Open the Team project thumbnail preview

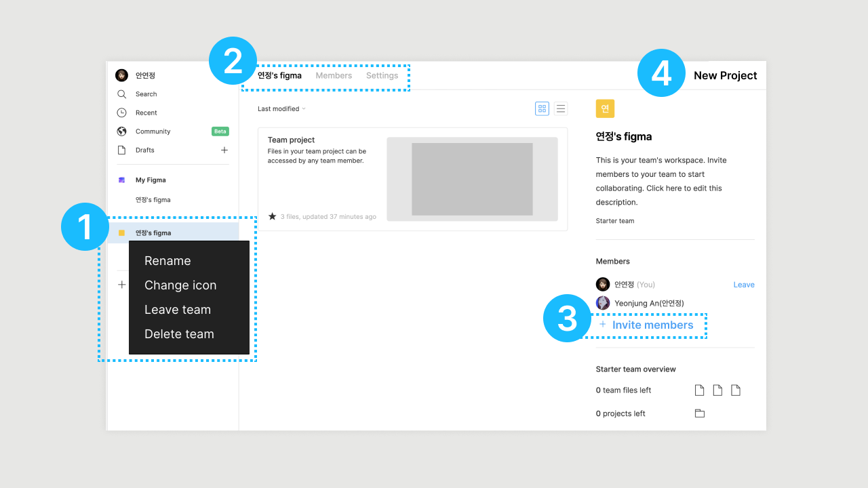(x=472, y=179)
